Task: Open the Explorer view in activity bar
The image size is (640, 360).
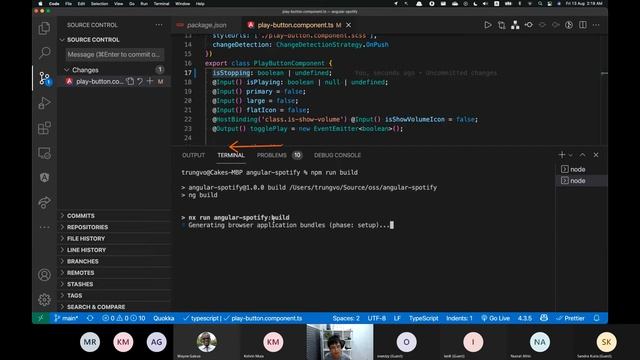Action: coord(44,28)
